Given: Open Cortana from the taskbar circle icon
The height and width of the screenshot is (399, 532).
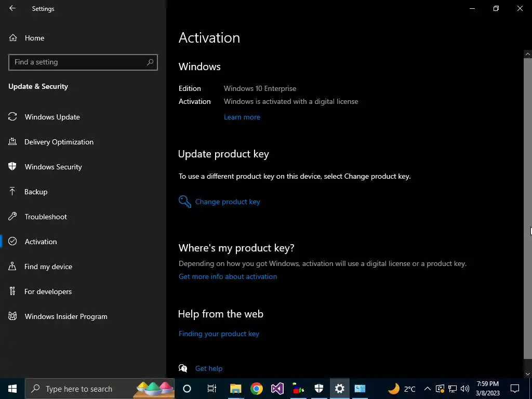Looking at the screenshot, I should tap(187, 389).
